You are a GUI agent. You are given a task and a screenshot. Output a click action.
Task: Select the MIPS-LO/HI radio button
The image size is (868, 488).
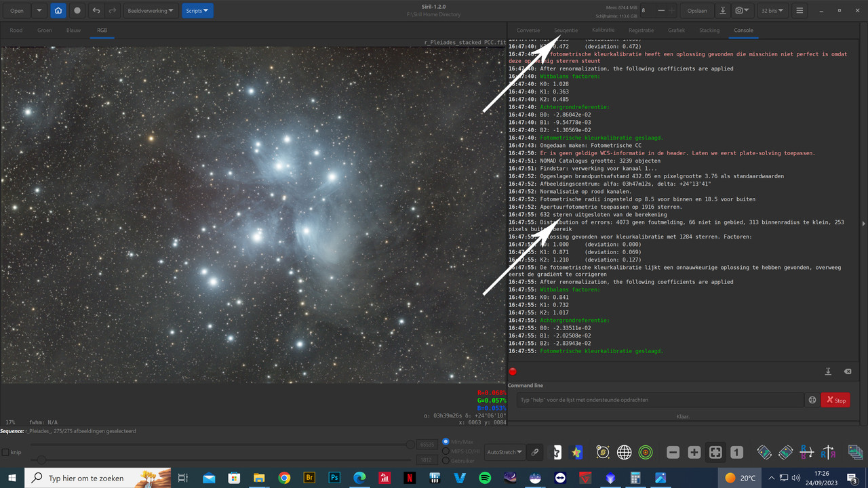pyautogui.click(x=446, y=451)
